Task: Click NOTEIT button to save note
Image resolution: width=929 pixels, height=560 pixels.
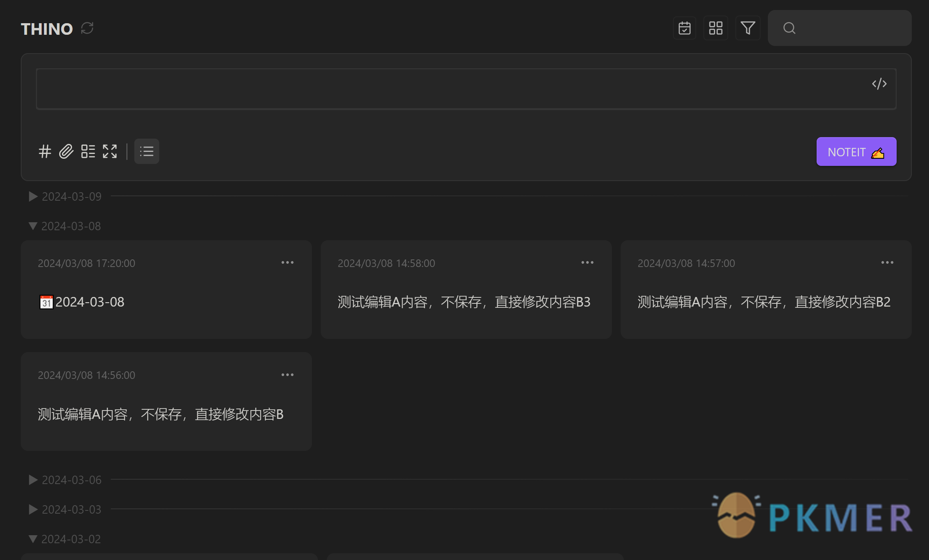Action: click(x=857, y=151)
